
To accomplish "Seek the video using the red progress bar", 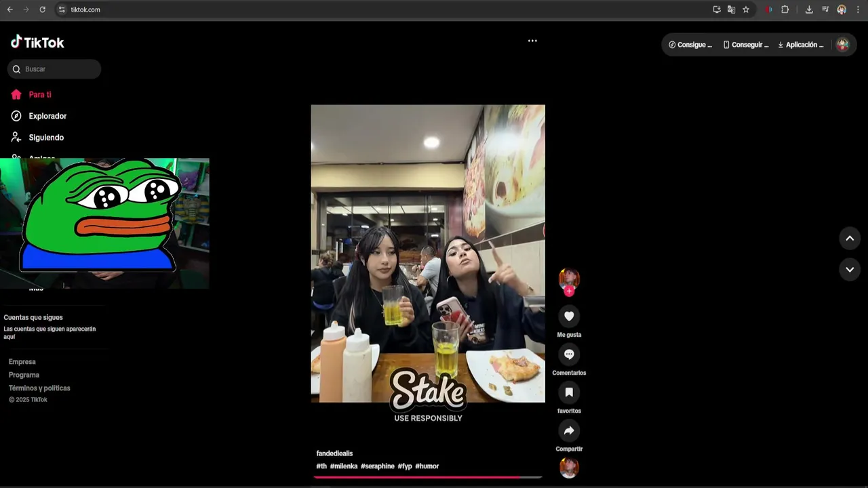I will click(427, 477).
